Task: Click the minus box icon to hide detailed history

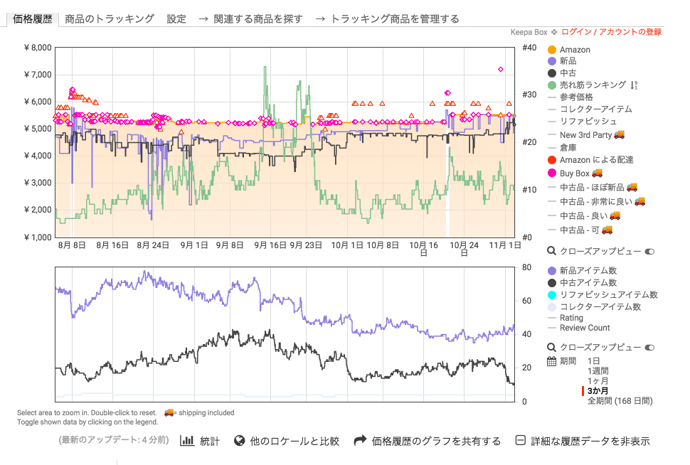Action: pos(520,440)
